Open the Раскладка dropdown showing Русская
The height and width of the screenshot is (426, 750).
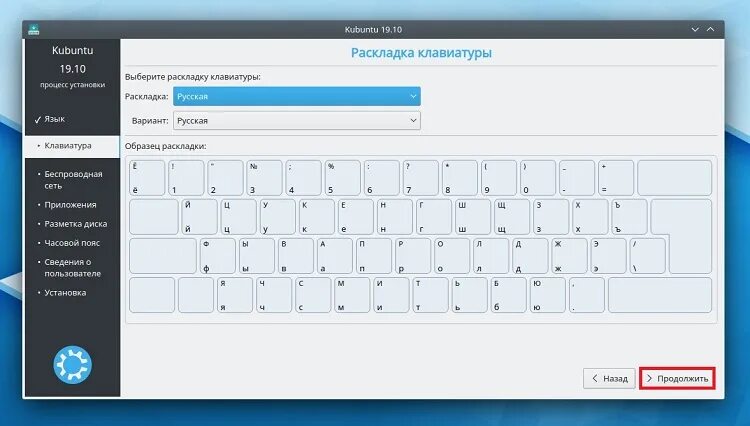point(297,96)
